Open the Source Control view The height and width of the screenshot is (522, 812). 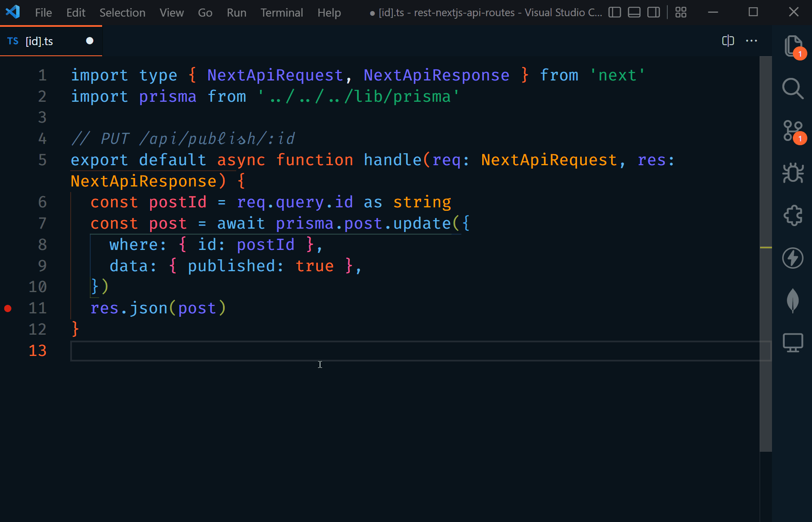tap(792, 131)
